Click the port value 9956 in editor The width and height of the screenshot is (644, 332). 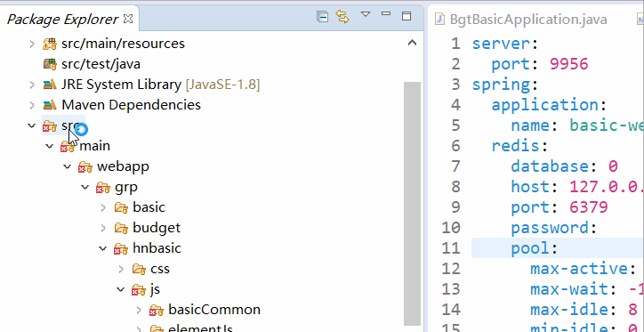tap(569, 64)
